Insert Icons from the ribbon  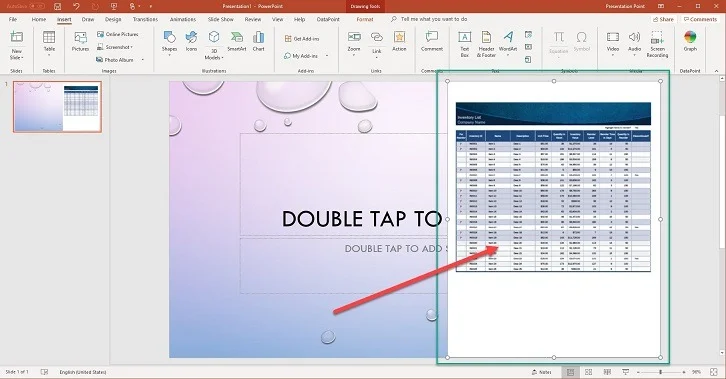191,42
